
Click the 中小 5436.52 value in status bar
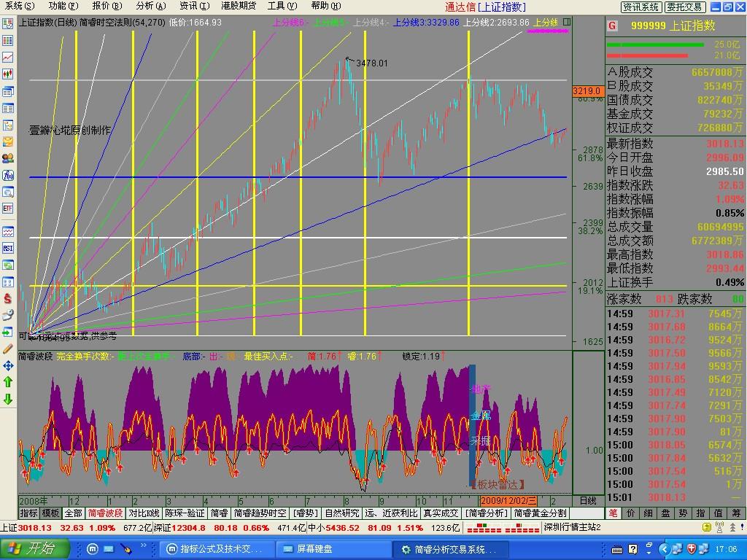[x=343, y=528]
